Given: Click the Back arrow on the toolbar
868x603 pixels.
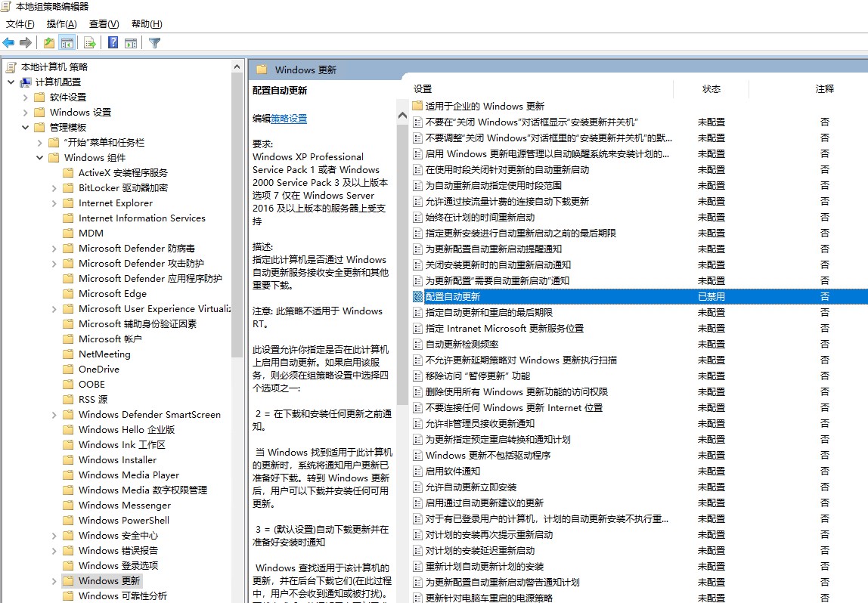Looking at the screenshot, I should [x=8, y=42].
